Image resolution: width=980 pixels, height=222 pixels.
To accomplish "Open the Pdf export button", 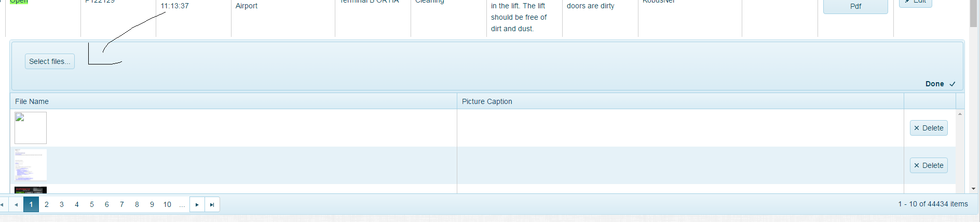I will (855, 6).
